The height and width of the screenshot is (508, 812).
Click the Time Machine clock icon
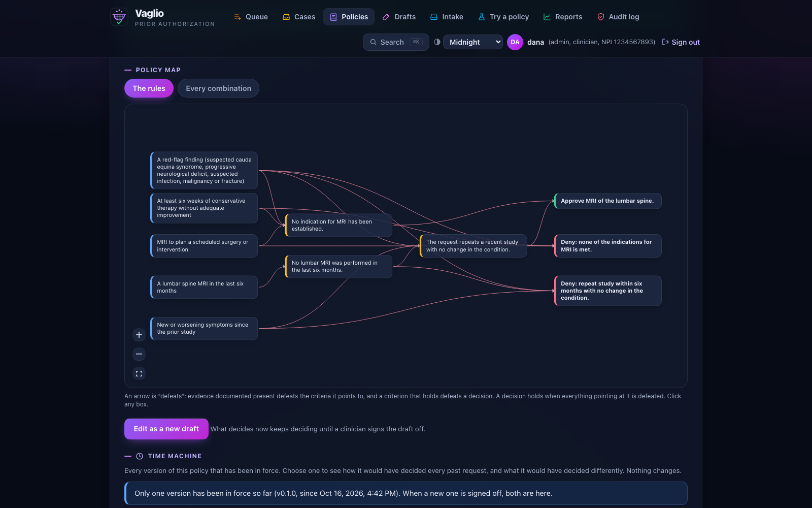pyautogui.click(x=140, y=456)
